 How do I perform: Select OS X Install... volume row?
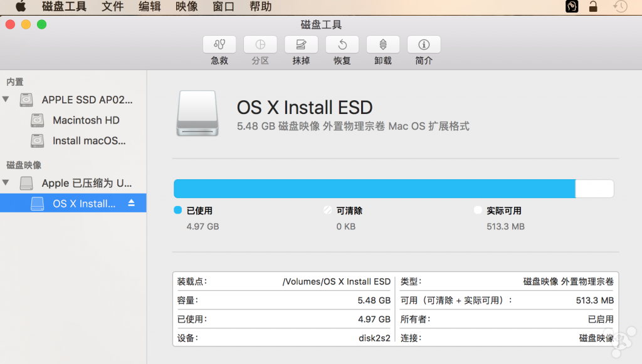tap(73, 203)
